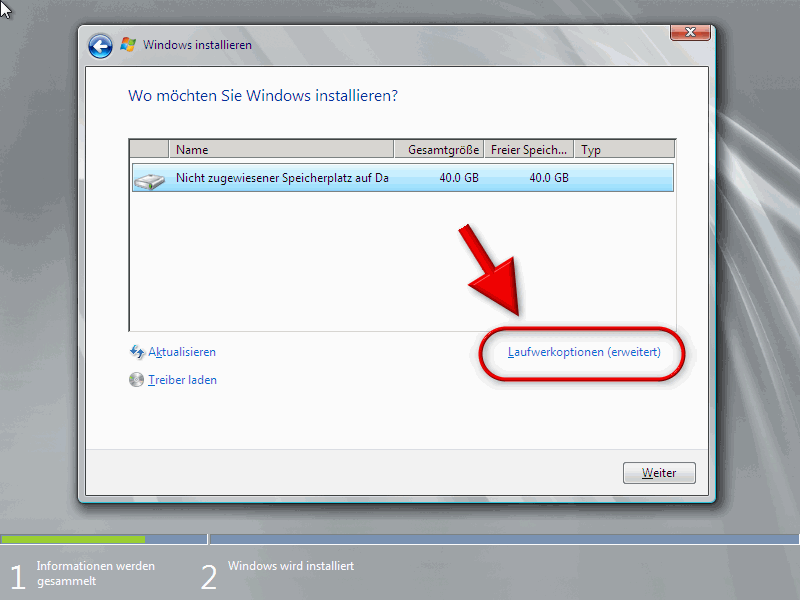The image size is (800, 600).
Task: Click the Freier Speich... column header
Action: pyautogui.click(x=529, y=150)
